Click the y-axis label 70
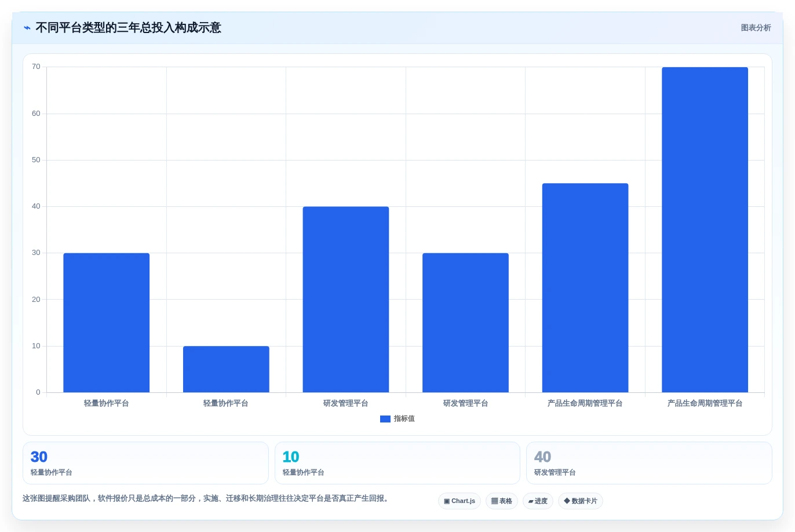 [x=36, y=67]
